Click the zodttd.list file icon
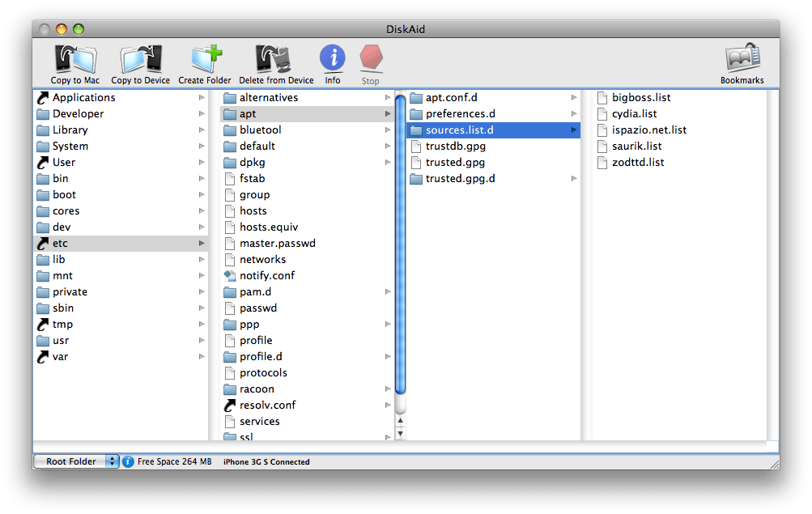Screen dimensions: 812x514 click(602, 163)
